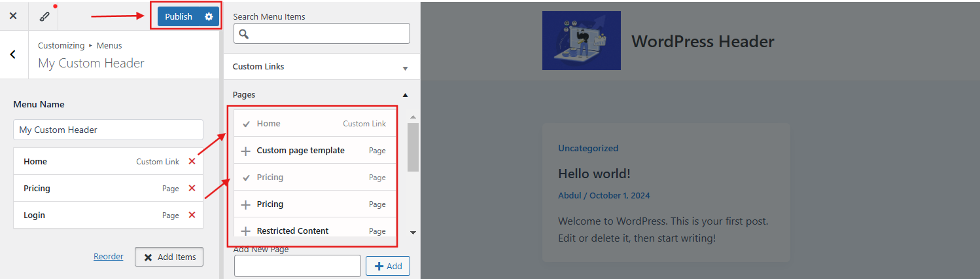The image size is (980, 279).
Task: Focus the Add New Page text field
Action: point(298,266)
